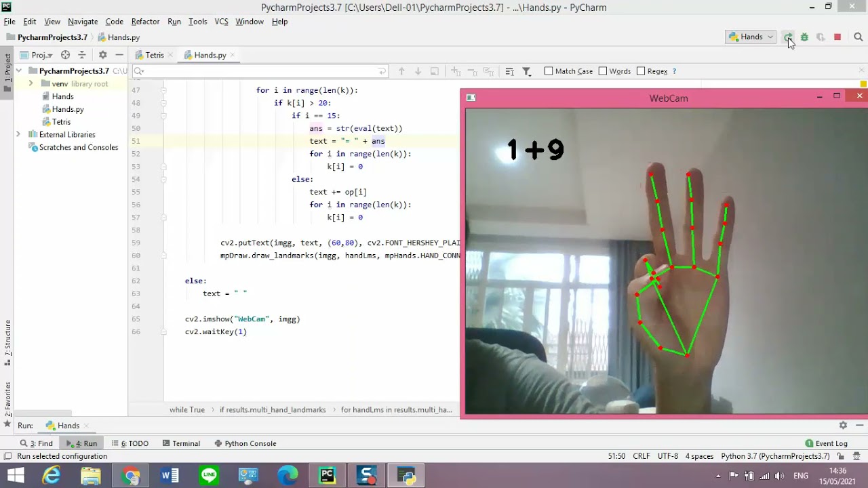The height and width of the screenshot is (488, 868).
Task: Open the Hands run configuration dropdown
Action: [751, 37]
